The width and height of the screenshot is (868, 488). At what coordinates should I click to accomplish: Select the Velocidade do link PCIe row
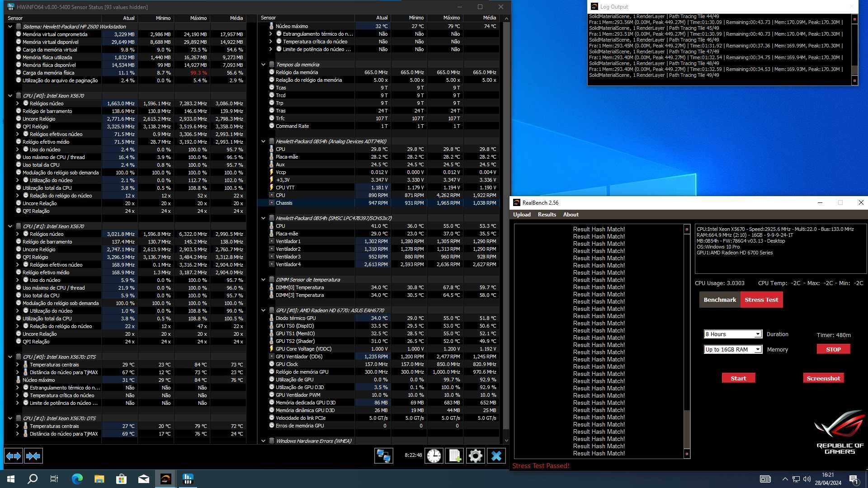(x=379, y=418)
